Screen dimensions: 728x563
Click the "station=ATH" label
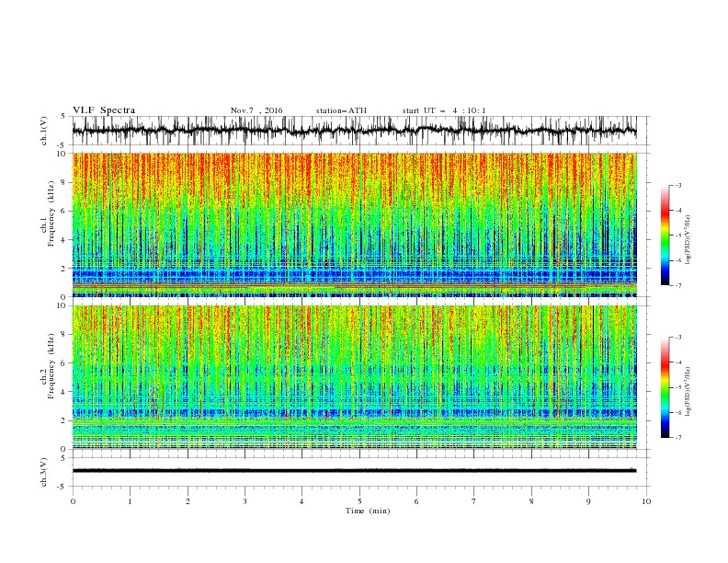click(341, 110)
